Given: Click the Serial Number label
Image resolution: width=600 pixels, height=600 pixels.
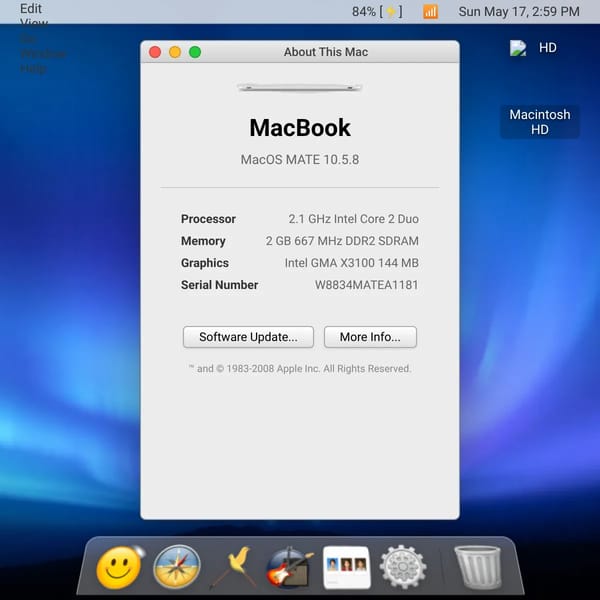Looking at the screenshot, I should point(219,285).
